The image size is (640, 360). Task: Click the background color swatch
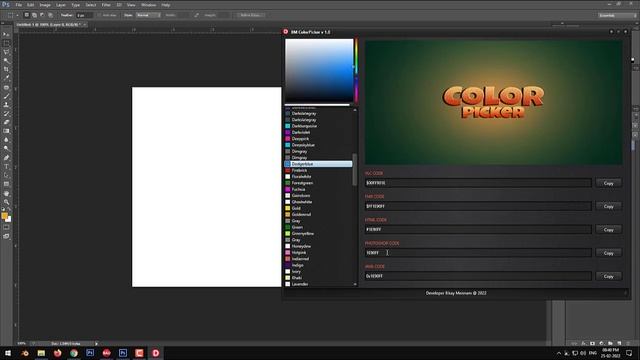pyautogui.click(x=9, y=219)
